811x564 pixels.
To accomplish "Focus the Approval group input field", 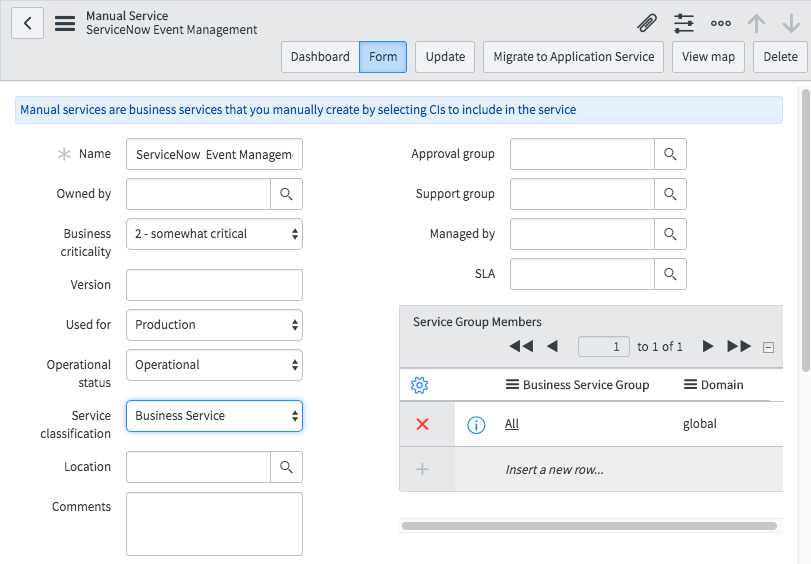I will [x=582, y=154].
